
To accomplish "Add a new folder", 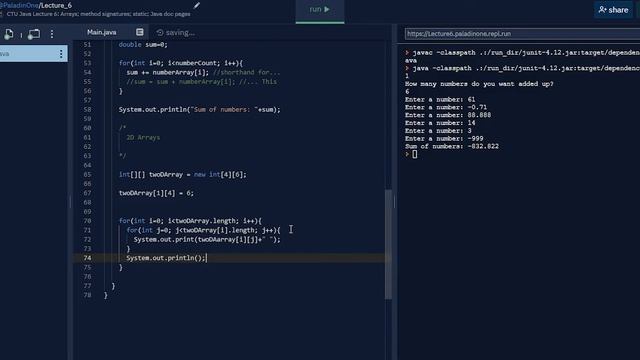I will tap(34, 34).
